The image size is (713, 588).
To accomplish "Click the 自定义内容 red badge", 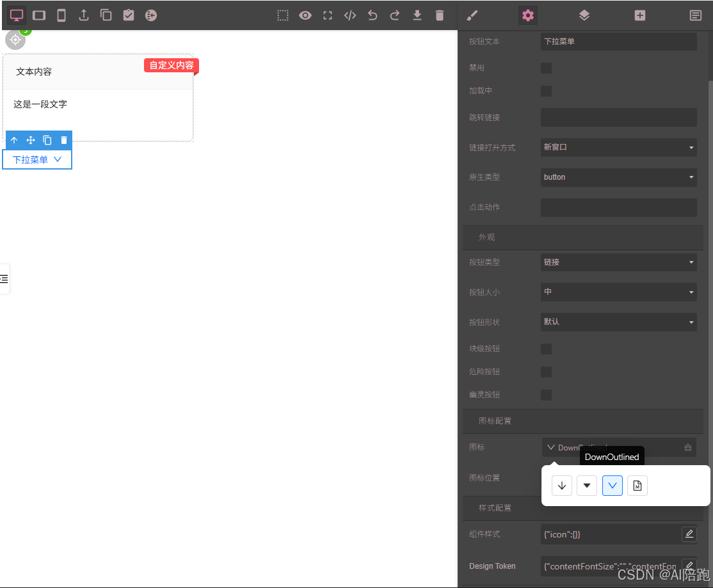I will [172, 65].
